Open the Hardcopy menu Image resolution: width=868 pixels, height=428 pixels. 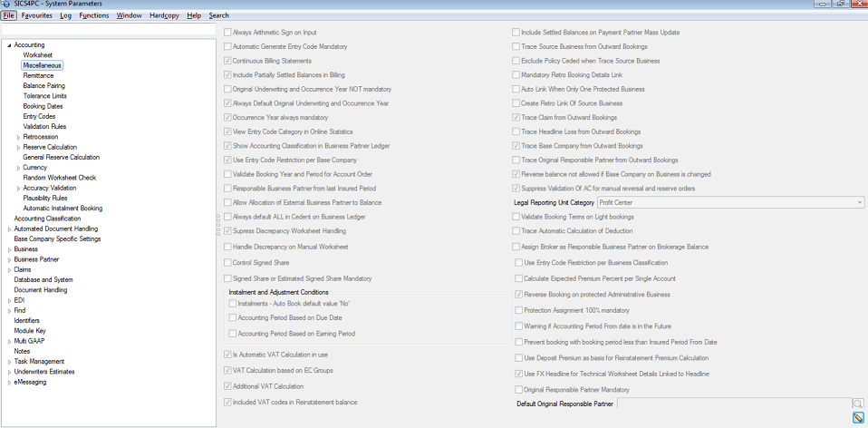point(164,15)
